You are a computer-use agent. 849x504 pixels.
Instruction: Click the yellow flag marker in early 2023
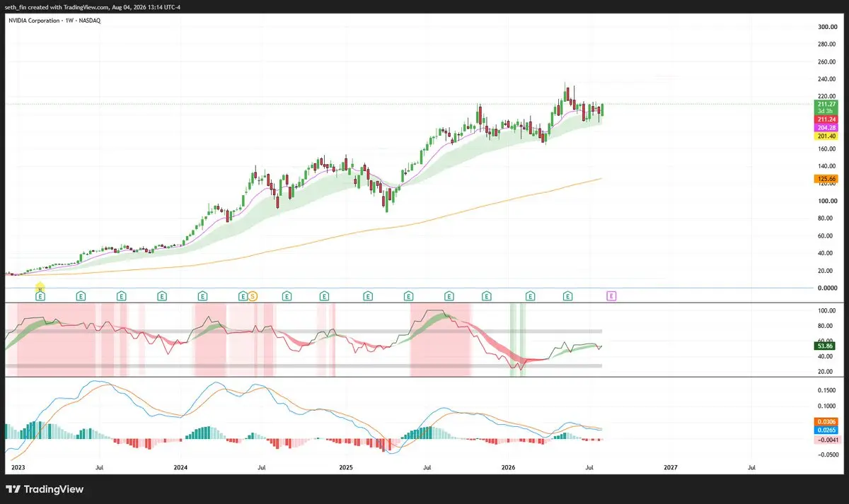40,286
